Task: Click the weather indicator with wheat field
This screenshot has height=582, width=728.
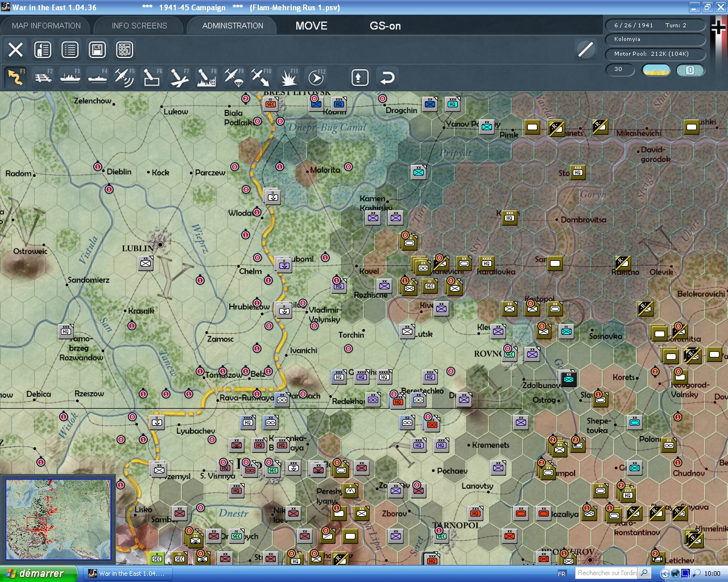Action: pos(656,70)
